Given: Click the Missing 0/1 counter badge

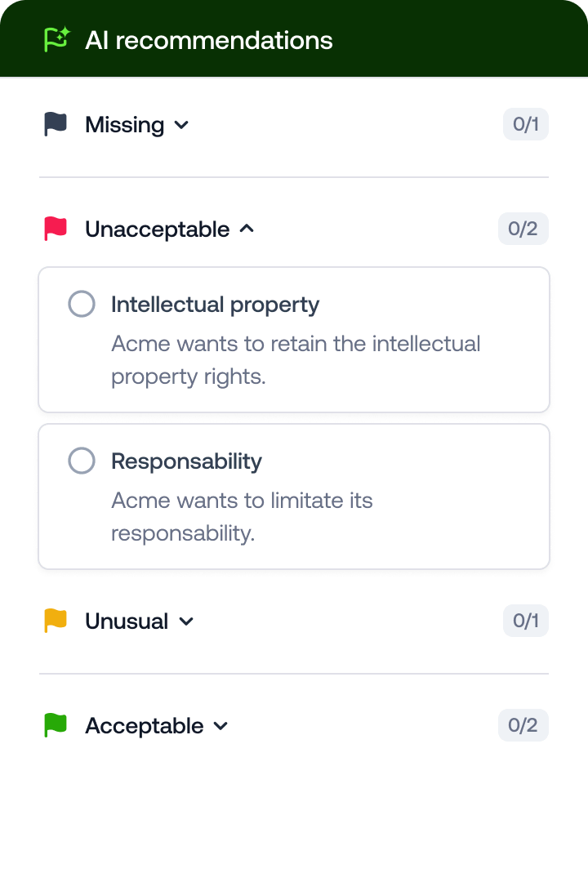Looking at the screenshot, I should coord(525,125).
